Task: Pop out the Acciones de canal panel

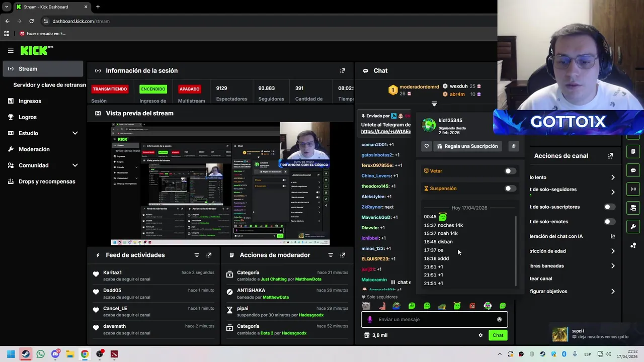Action: 610,156
